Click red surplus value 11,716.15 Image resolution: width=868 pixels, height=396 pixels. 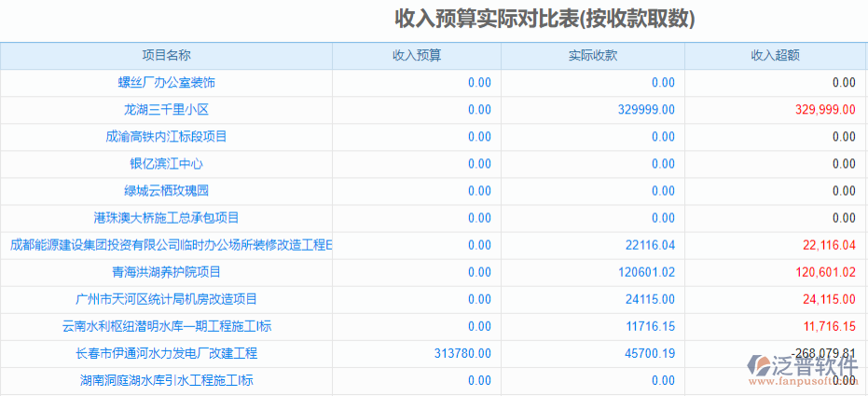(829, 326)
